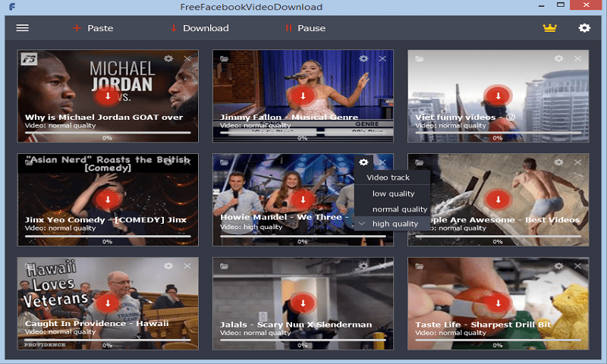The image size is (607, 364).
Task: Open settings gear on People Are Awesome video
Action: (x=558, y=162)
